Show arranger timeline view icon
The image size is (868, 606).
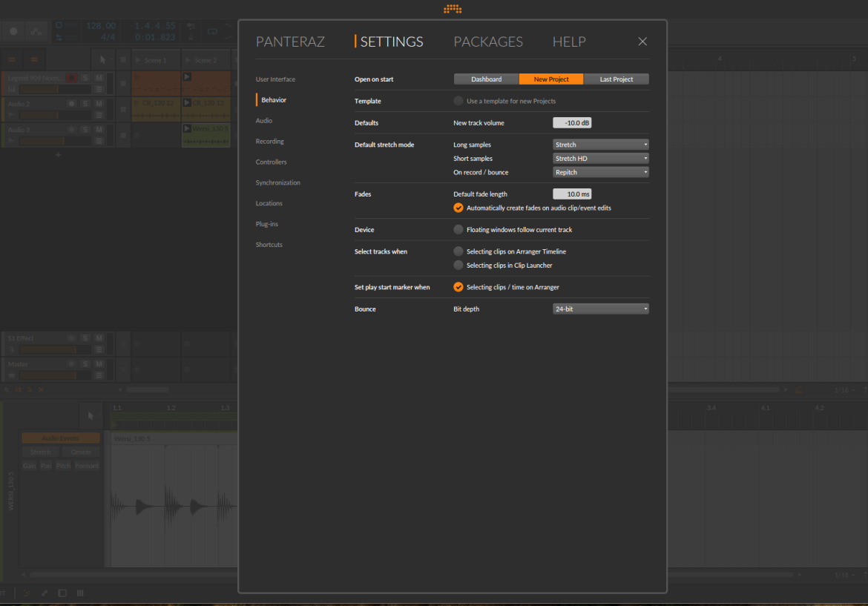click(x=34, y=60)
